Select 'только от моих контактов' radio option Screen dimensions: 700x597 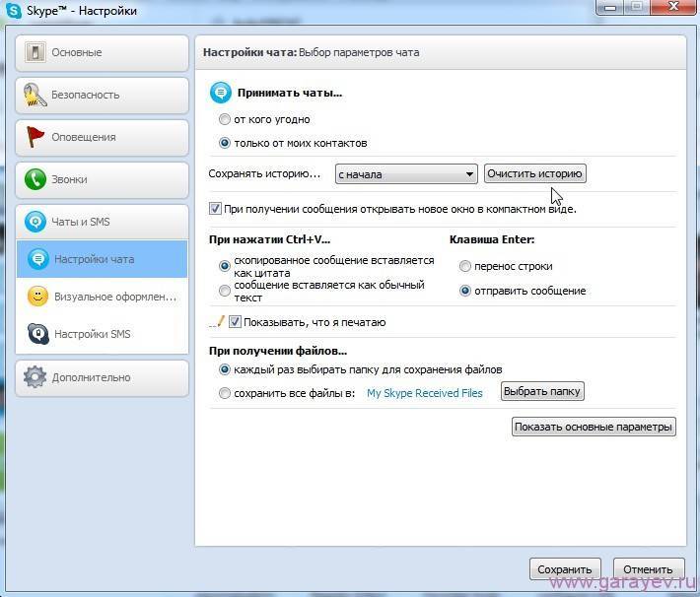[224, 143]
